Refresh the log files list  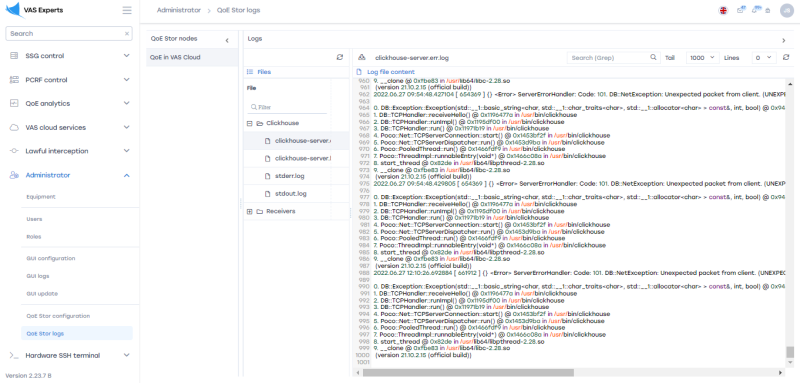[x=340, y=58]
